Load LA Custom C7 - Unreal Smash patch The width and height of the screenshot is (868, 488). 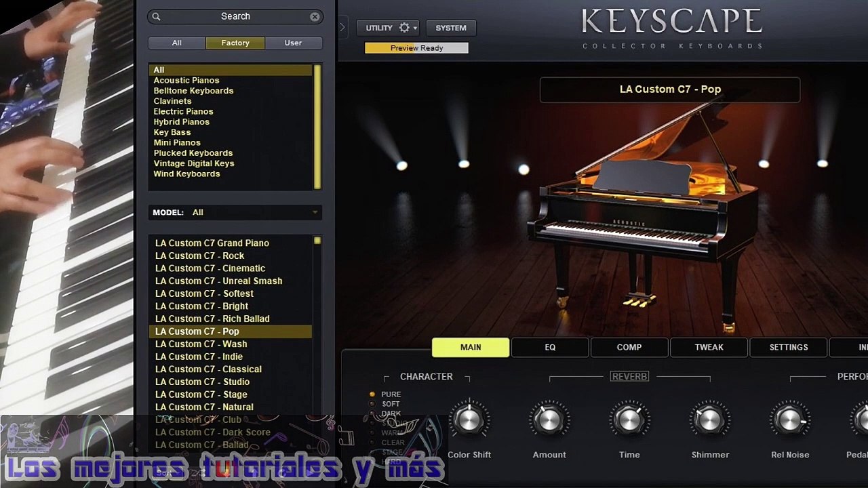[231, 281]
